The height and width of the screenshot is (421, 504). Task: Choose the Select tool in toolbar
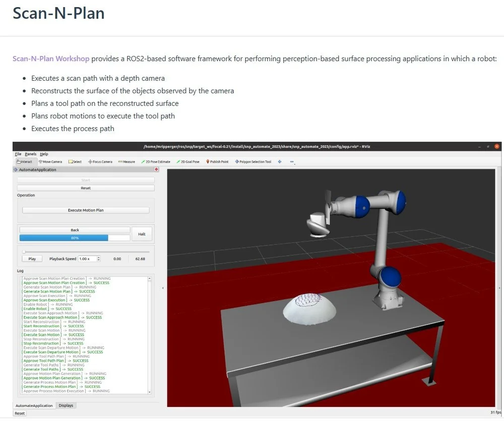75,162
